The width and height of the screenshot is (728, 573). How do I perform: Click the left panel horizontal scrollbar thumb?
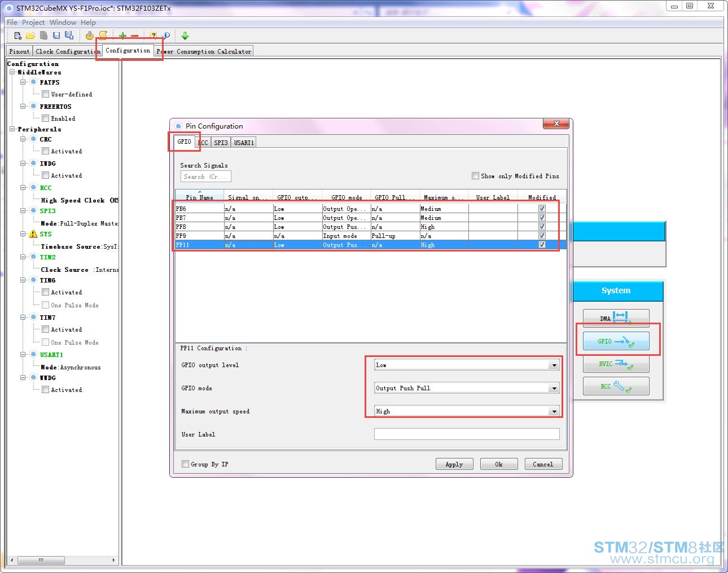[x=41, y=560]
